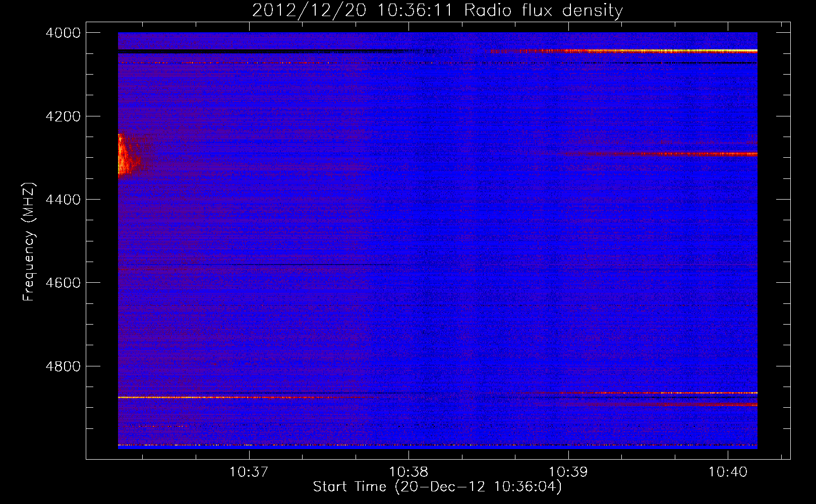Click the x-axis label 'Start Time (20-Dec-12 10:36:04)'
The image size is (816, 504).
point(437,487)
